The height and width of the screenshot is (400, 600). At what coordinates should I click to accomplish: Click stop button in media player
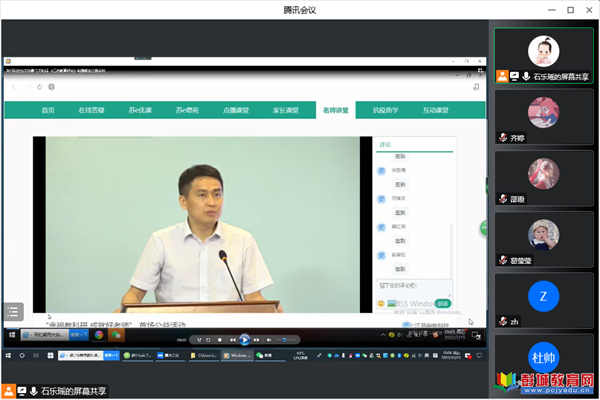tap(220, 340)
